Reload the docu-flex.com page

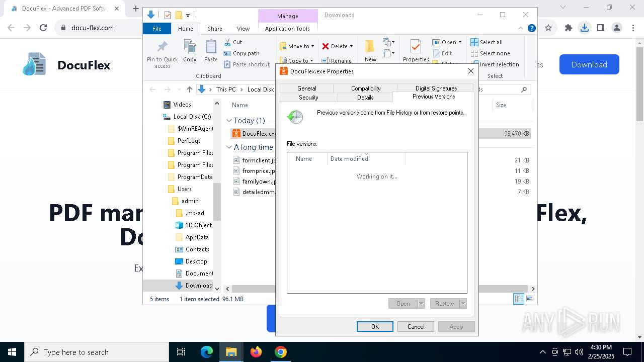(43, 28)
